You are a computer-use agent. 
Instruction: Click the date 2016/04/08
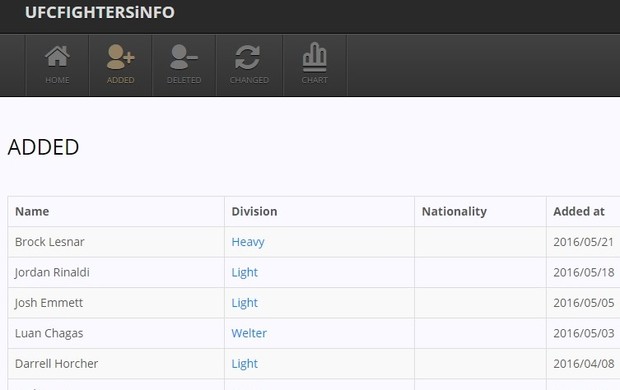[x=584, y=363]
